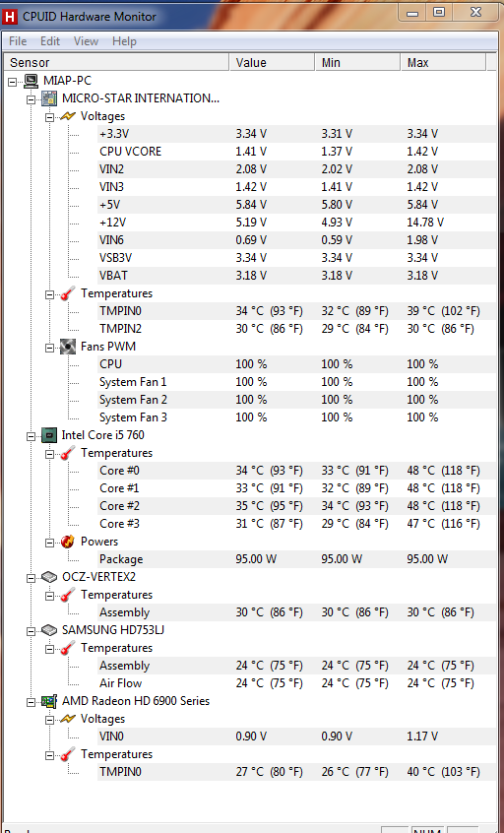The height and width of the screenshot is (833, 504).
Task: Collapse the Fans PWM group
Action: [50, 348]
